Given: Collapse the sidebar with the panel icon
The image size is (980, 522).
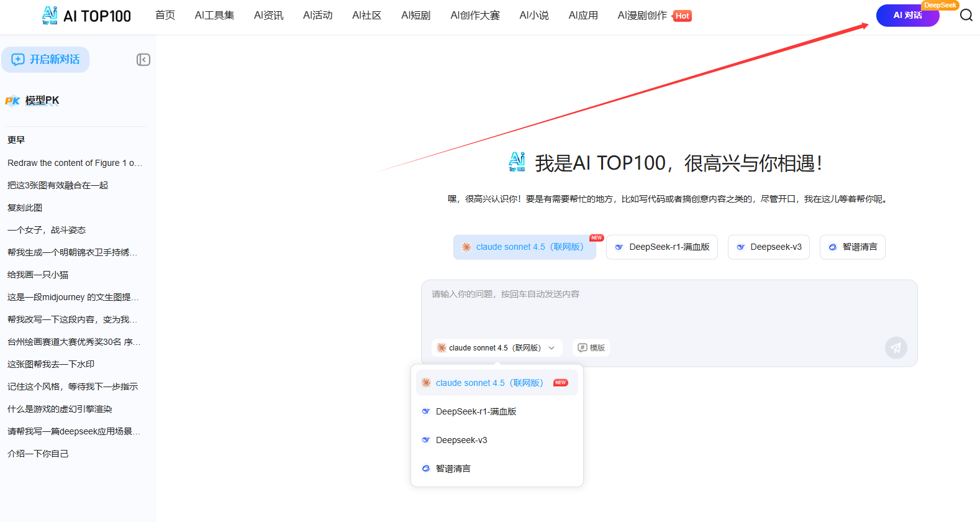Looking at the screenshot, I should click(x=143, y=60).
